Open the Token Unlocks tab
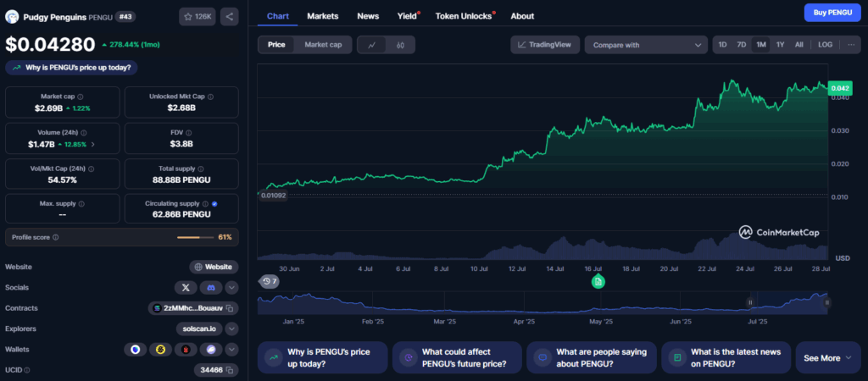 (464, 16)
